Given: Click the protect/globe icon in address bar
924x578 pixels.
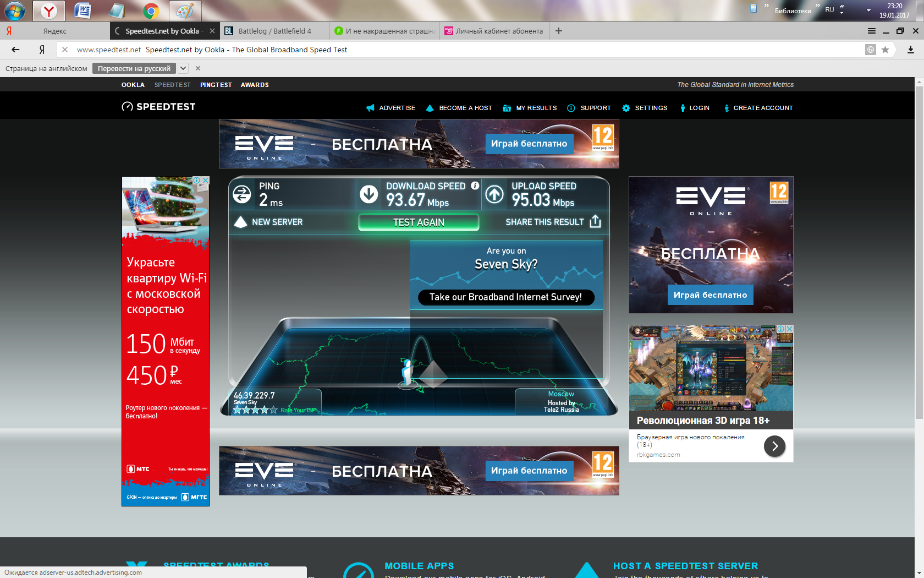Looking at the screenshot, I should [871, 50].
